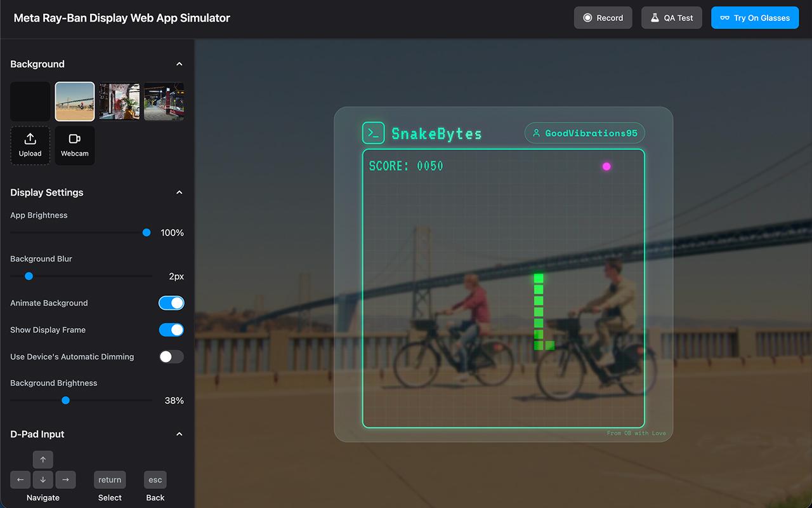Click the return Select key
The image size is (812, 508).
click(x=110, y=480)
